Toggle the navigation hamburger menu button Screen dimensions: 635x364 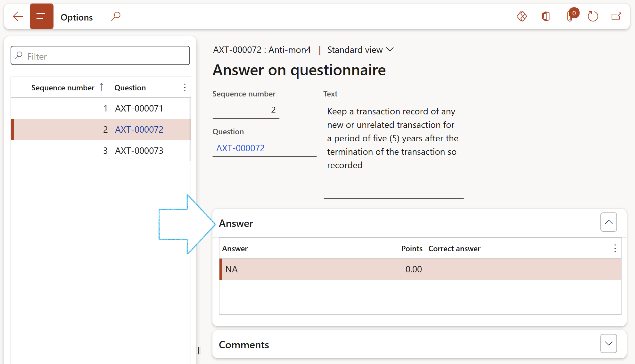42,16
